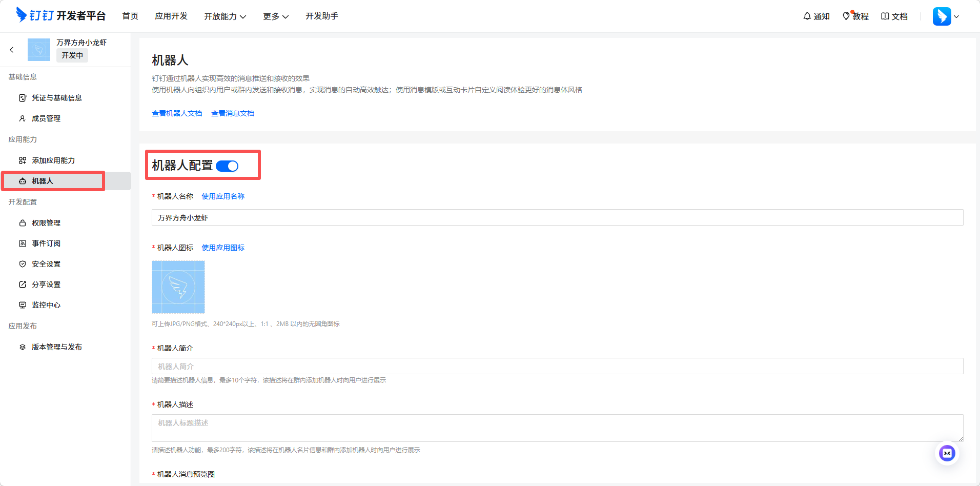Open 开发助手 in top navigation

click(322, 16)
